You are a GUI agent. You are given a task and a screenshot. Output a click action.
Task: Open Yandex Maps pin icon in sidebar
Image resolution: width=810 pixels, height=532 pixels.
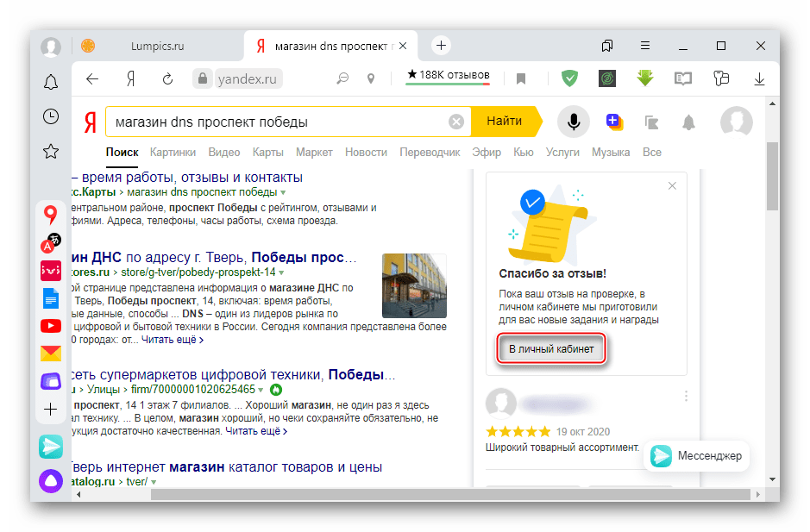(51, 215)
